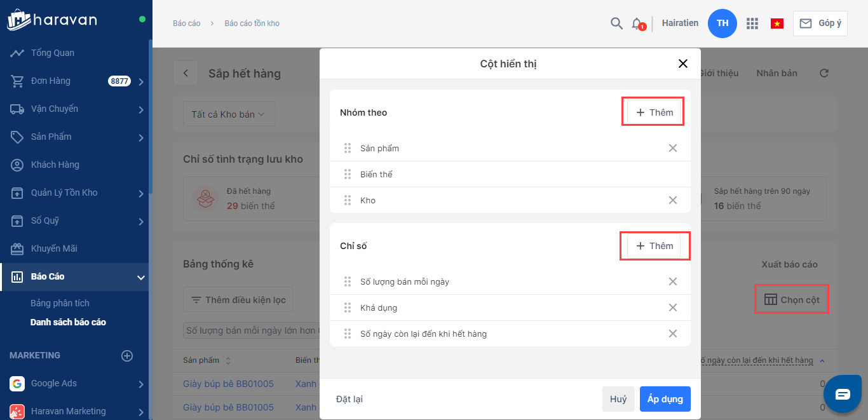Screen dimensions: 868x420
Task: Refresh the report icon
Action: 824,73
